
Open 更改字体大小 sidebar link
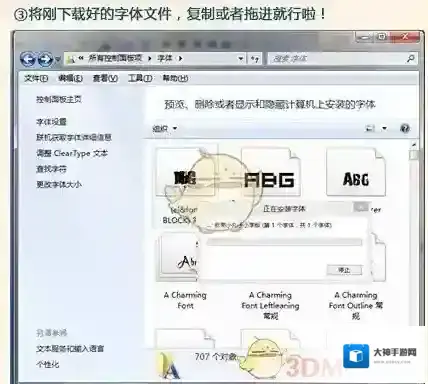59,184
